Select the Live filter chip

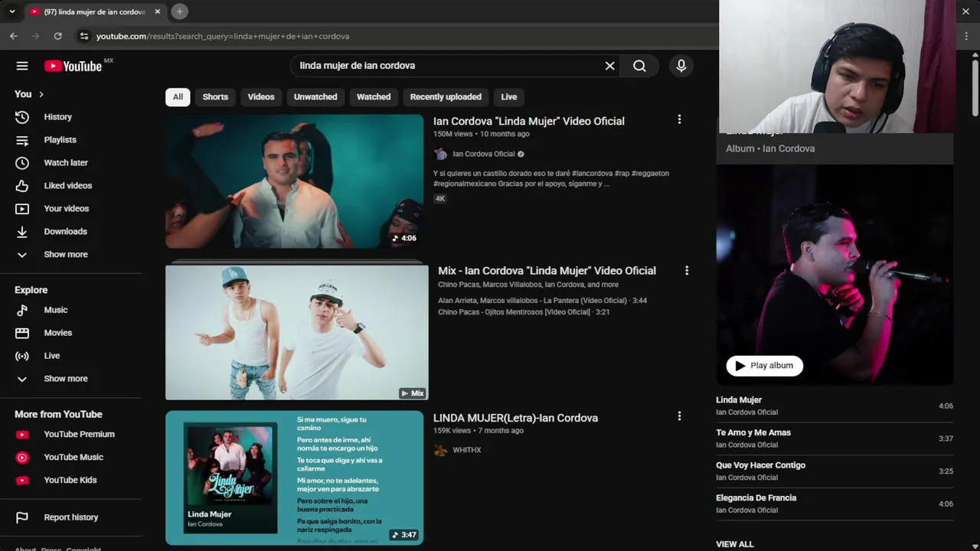509,97
